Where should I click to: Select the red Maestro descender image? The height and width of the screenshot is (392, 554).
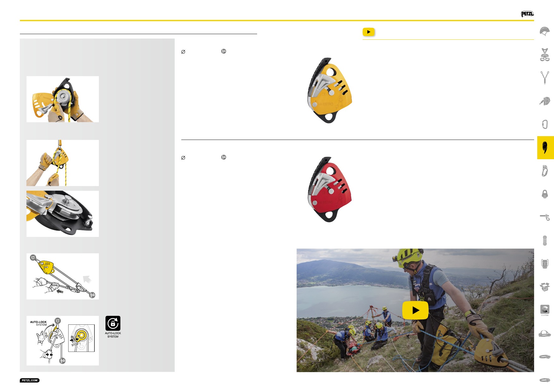pyautogui.click(x=329, y=190)
